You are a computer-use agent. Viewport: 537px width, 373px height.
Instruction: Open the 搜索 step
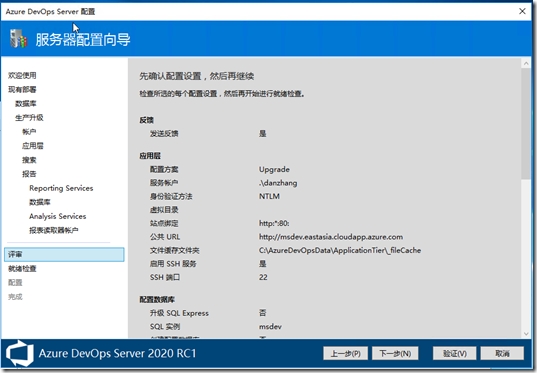(x=29, y=160)
